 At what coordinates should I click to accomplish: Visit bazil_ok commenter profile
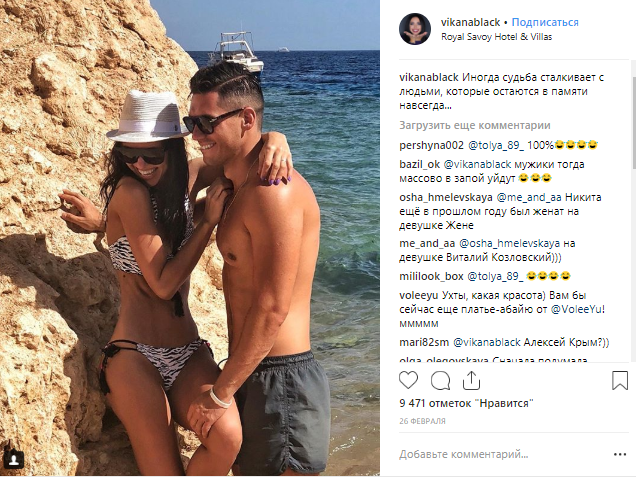coord(419,164)
